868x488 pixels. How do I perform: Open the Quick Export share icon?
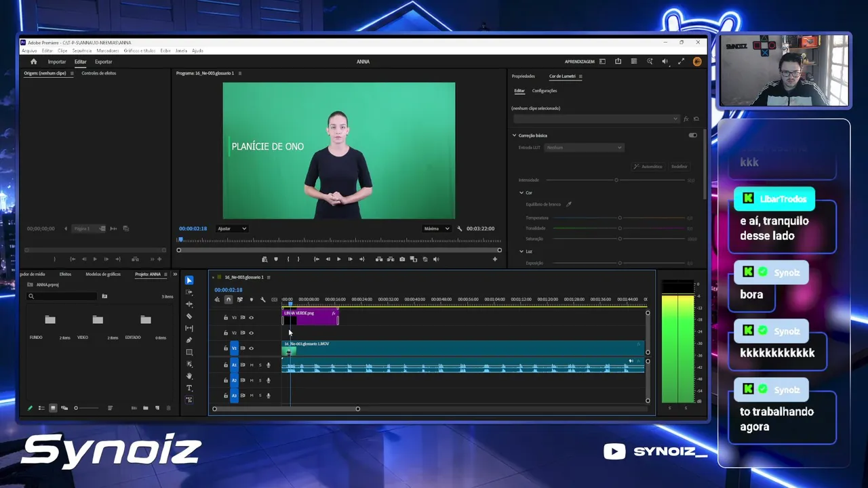(618, 62)
